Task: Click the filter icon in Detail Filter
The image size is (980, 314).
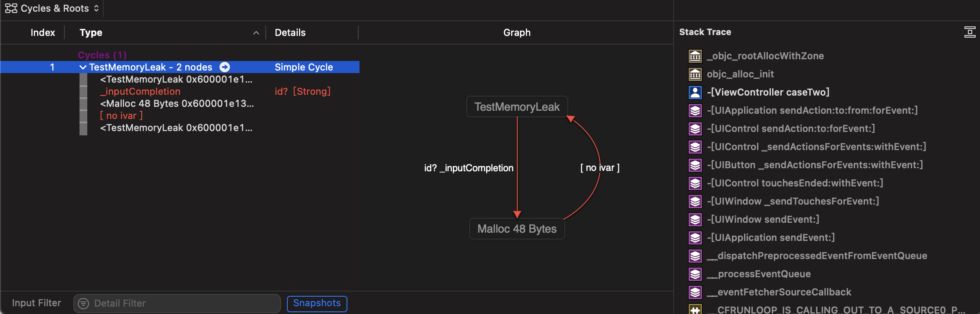Action: pyautogui.click(x=83, y=304)
